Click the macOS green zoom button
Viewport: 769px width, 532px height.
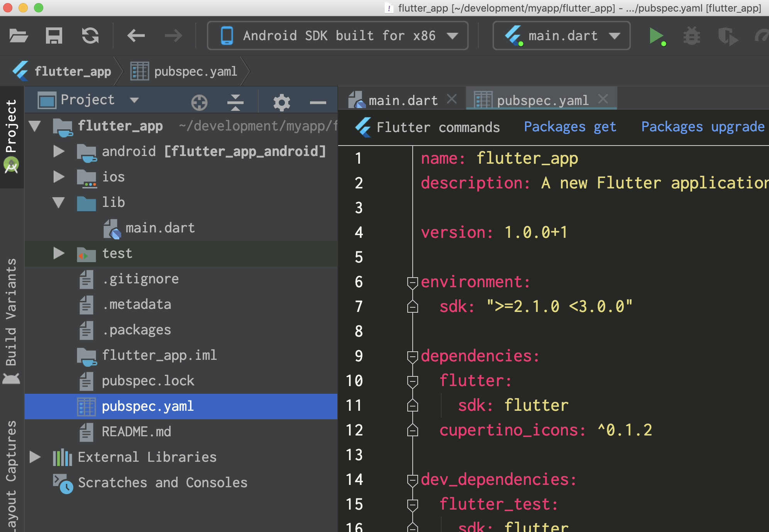pyautogui.click(x=39, y=8)
